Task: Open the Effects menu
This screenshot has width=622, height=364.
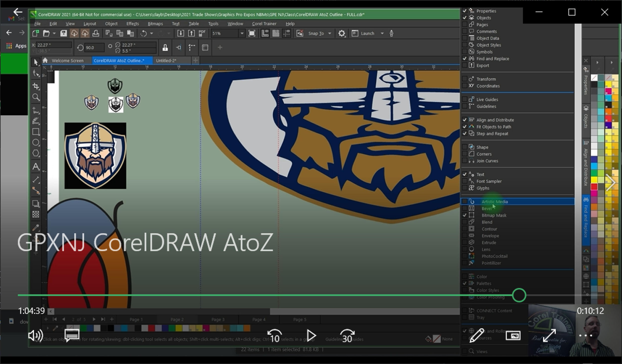Action: (x=133, y=24)
